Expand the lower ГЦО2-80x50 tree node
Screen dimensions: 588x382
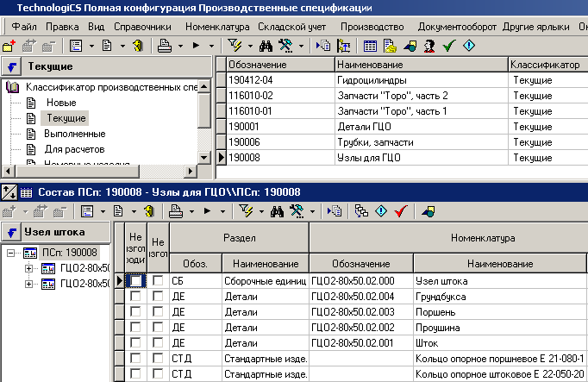(x=28, y=285)
